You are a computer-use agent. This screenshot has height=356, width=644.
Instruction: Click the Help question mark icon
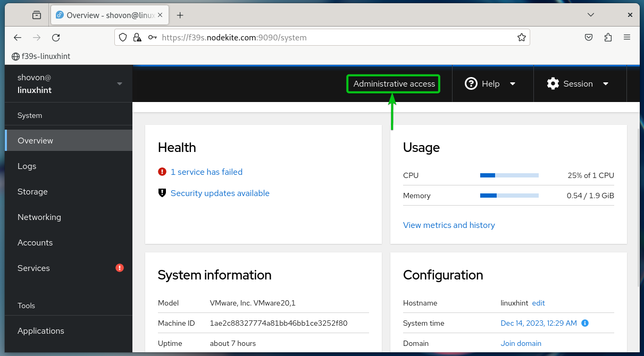tap(471, 84)
